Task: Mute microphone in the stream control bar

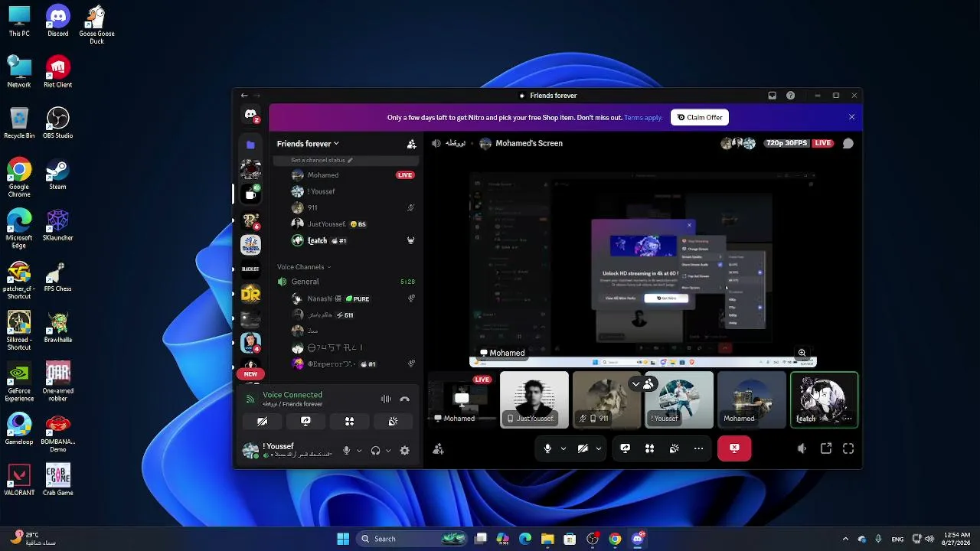Action: (x=547, y=448)
